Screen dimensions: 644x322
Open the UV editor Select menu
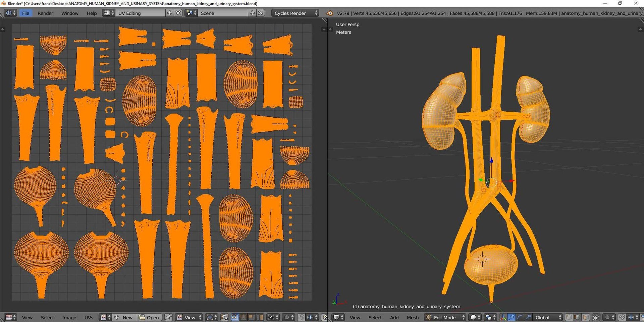47,317
